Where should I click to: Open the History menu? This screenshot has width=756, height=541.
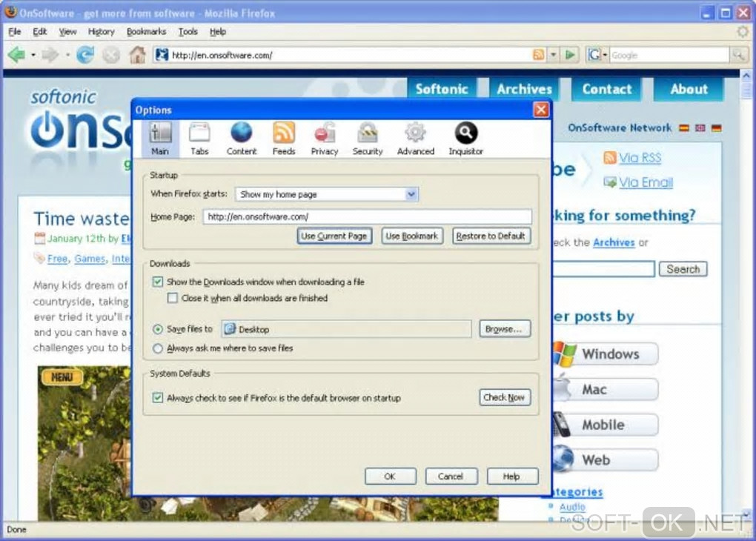102,32
